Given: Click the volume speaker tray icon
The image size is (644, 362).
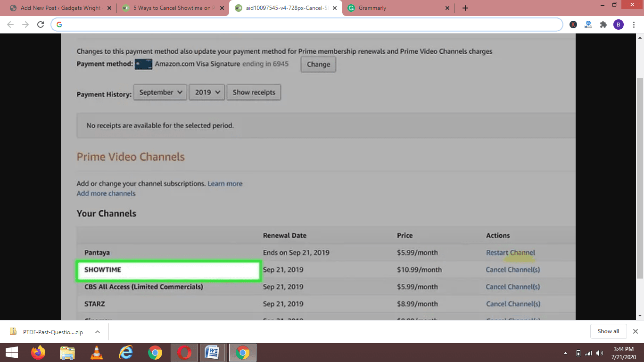Looking at the screenshot, I should pyautogui.click(x=600, y=353).
